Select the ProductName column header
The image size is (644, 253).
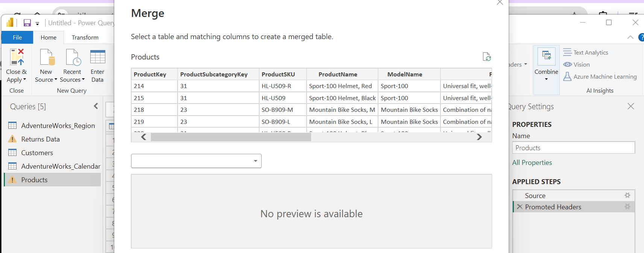point(342,74)
